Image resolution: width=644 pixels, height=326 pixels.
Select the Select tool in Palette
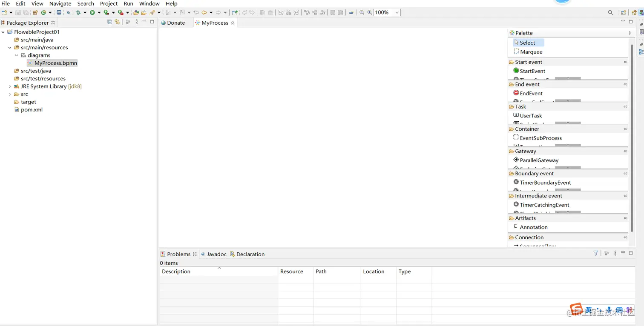coord(529,43)
